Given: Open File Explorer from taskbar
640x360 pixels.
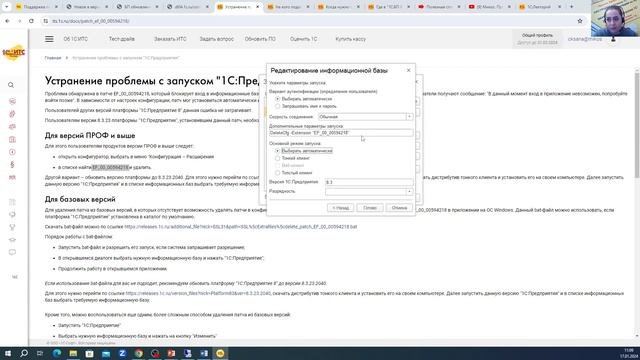Looking at the screenshot, I should [x=73, y=353].
